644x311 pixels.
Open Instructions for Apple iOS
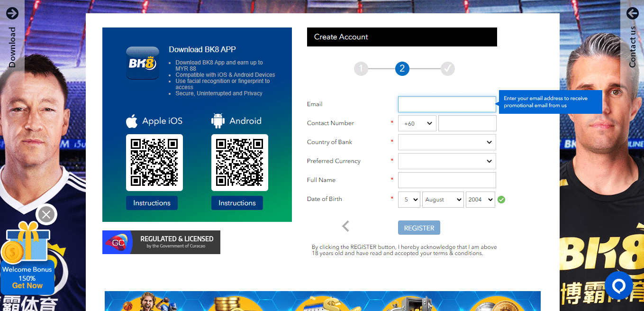[x=152, y=203]
